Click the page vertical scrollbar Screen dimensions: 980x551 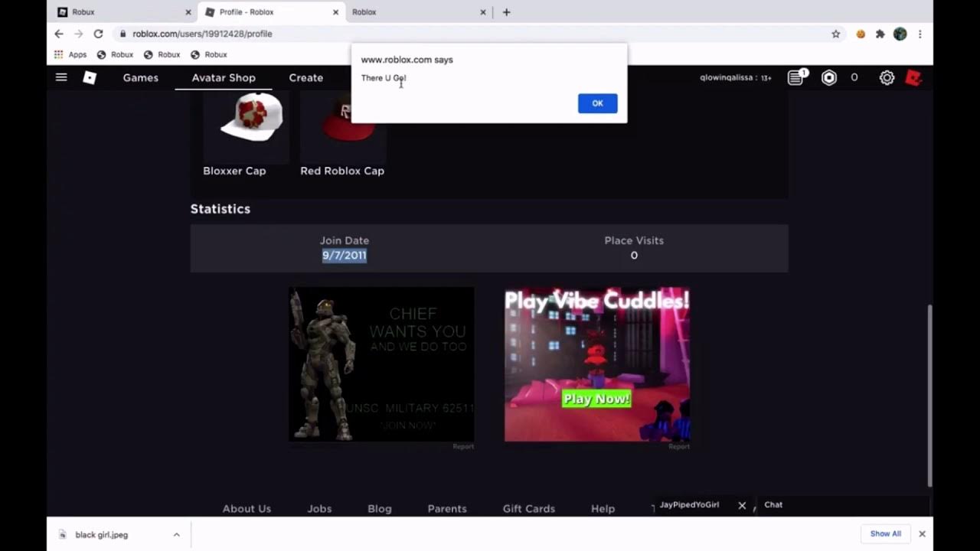(930, 395)
